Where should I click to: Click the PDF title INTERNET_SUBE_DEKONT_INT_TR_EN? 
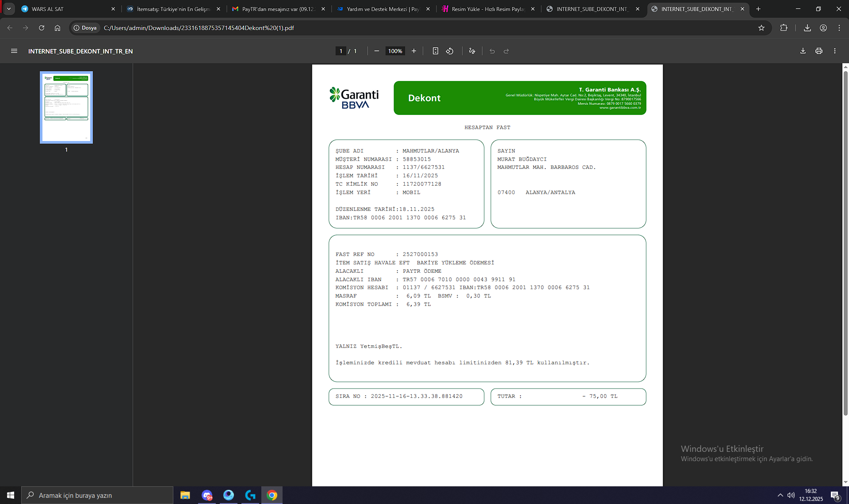(x=80, y=51)
